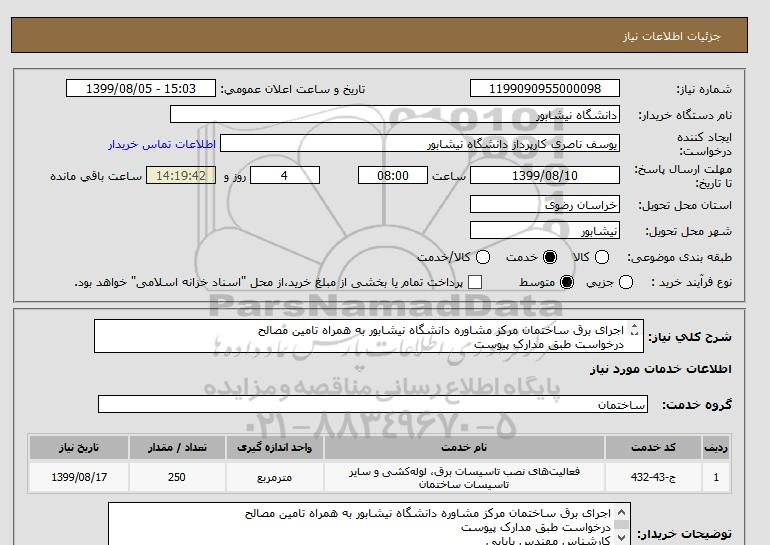
Task: Click the row number cell 1
Action: [x=716, y=477]
